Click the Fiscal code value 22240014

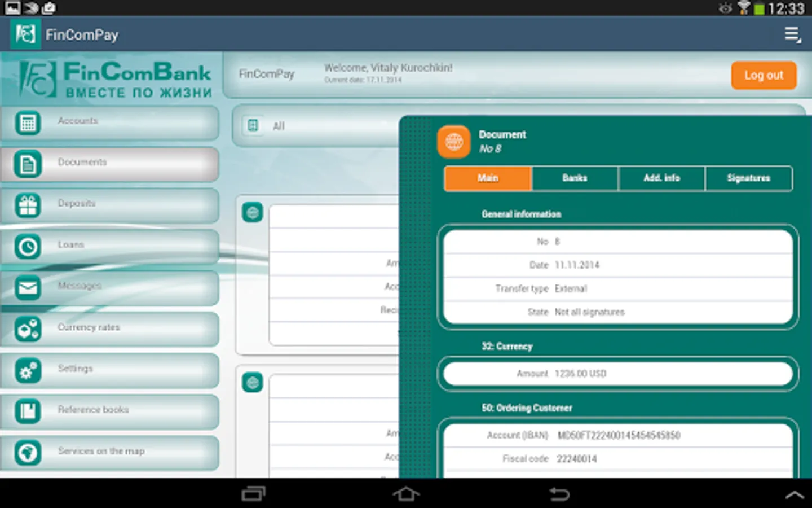[x=576, y=459]
